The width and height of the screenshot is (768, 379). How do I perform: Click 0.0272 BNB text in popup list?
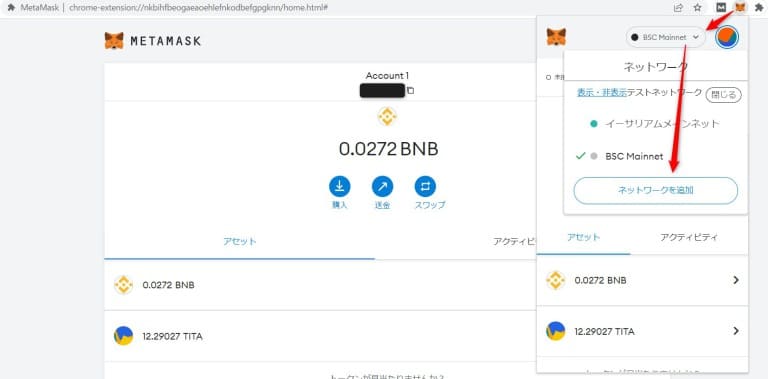pos(600,281)
